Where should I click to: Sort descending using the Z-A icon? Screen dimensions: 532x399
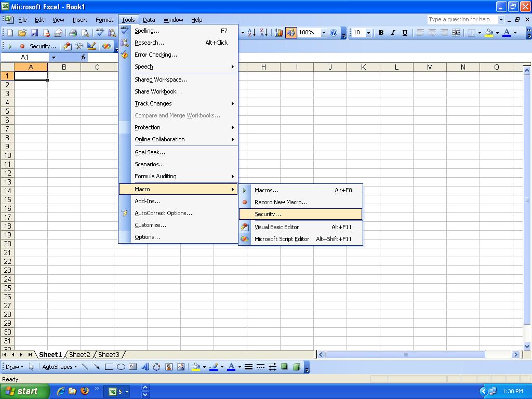(263, 33)
